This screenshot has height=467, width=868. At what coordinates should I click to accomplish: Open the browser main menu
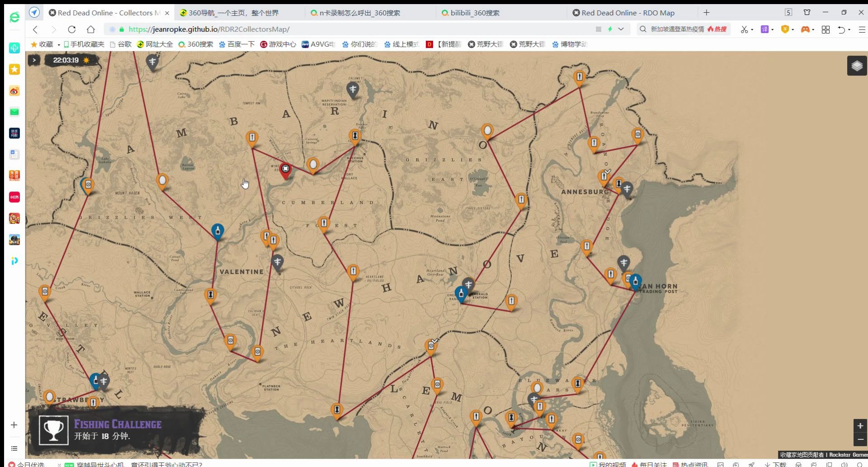(862, 29)
